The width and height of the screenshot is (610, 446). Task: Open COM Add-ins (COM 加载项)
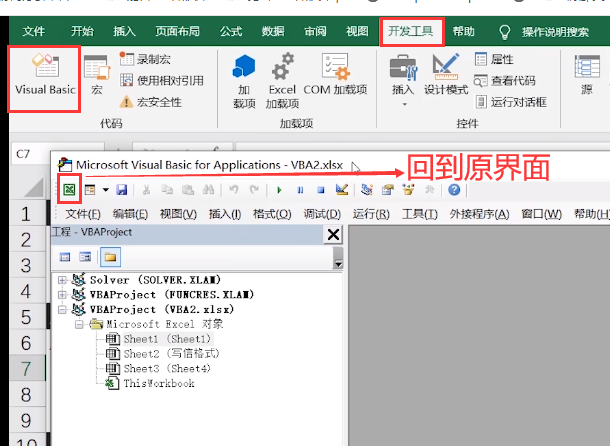point(335,74)
